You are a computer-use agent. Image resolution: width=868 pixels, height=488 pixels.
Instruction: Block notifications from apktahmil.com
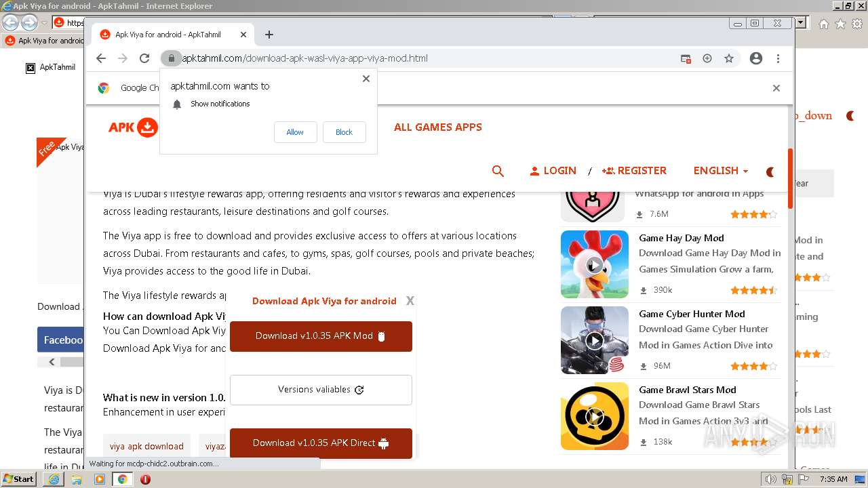344,132
